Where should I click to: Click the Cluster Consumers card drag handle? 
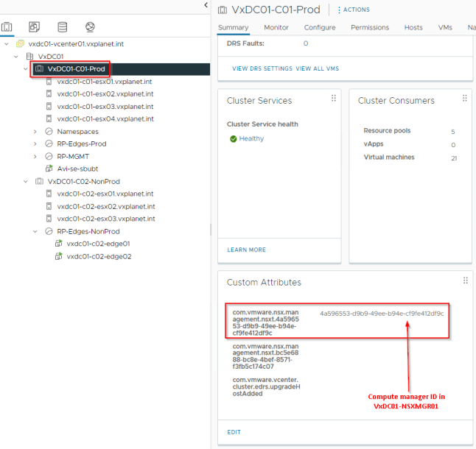(464, 98)
